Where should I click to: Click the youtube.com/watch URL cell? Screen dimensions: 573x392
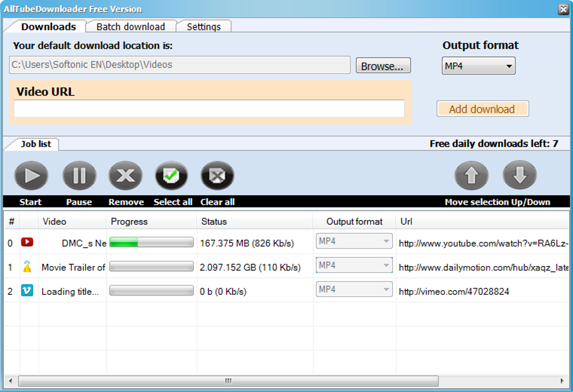coord(483,243)
